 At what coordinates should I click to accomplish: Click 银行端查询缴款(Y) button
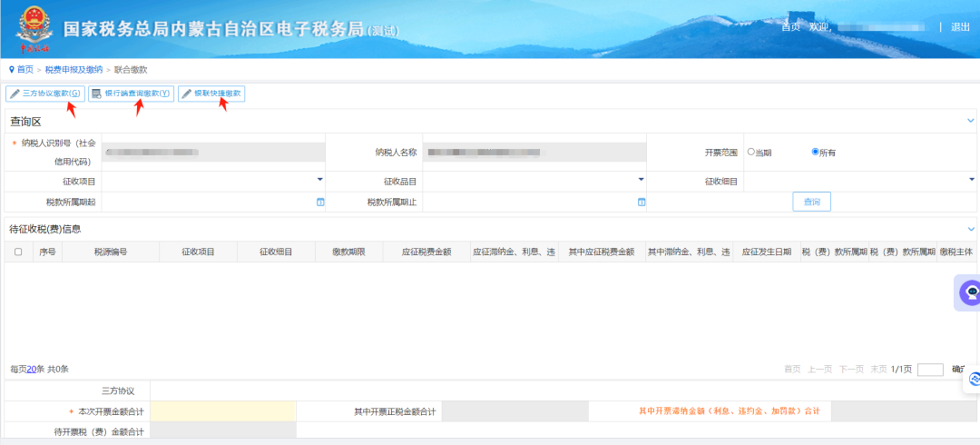132,94
